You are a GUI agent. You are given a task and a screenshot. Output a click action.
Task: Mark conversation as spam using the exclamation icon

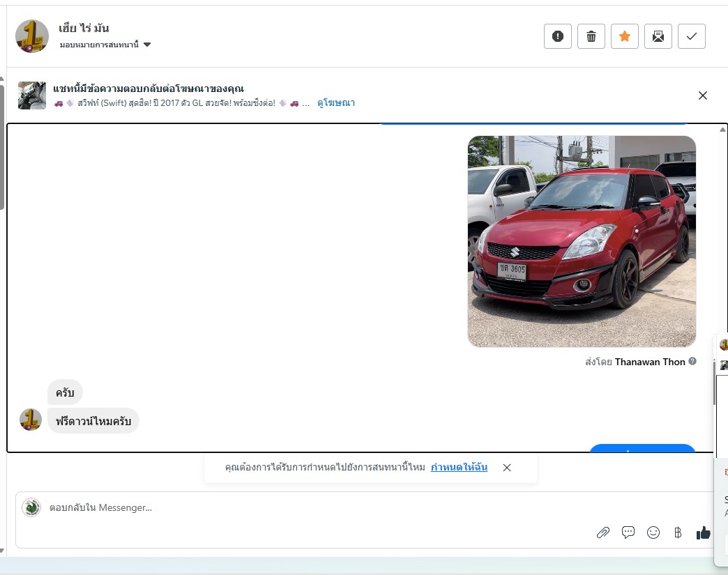point(558,36)
